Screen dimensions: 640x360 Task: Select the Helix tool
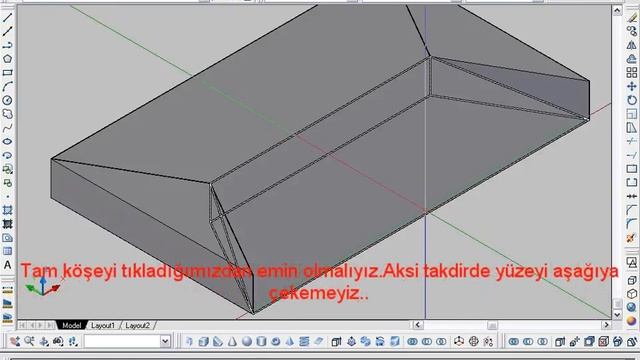(304, 341)
